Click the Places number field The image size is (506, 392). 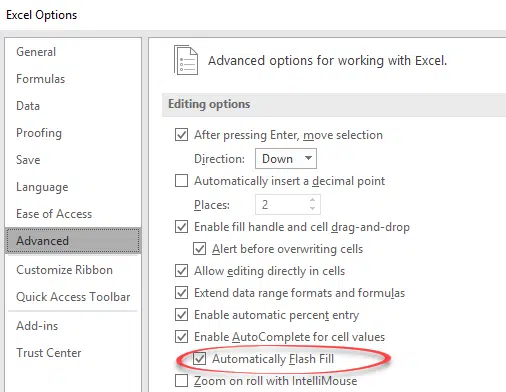click(x=288, y=204)
